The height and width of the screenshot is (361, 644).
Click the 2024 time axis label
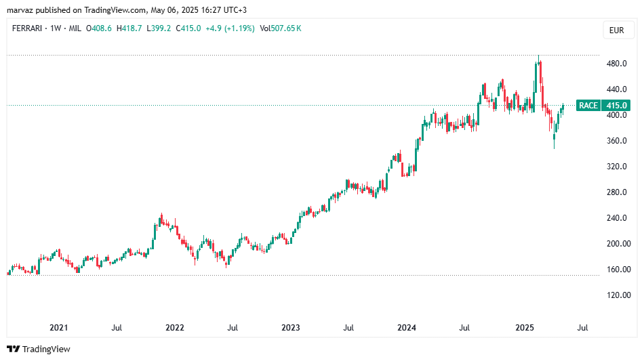[407, 328]
